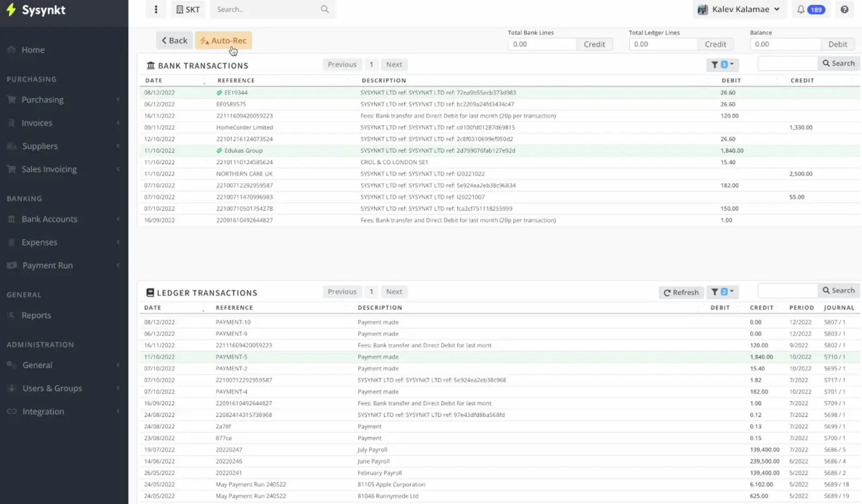Click the Bank Accounts building icon

(11, 219)
